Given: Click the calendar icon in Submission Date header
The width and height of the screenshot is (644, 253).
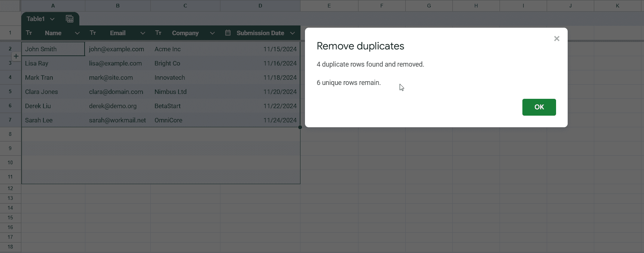Looking at the screenshot, I should pos(228,33).
